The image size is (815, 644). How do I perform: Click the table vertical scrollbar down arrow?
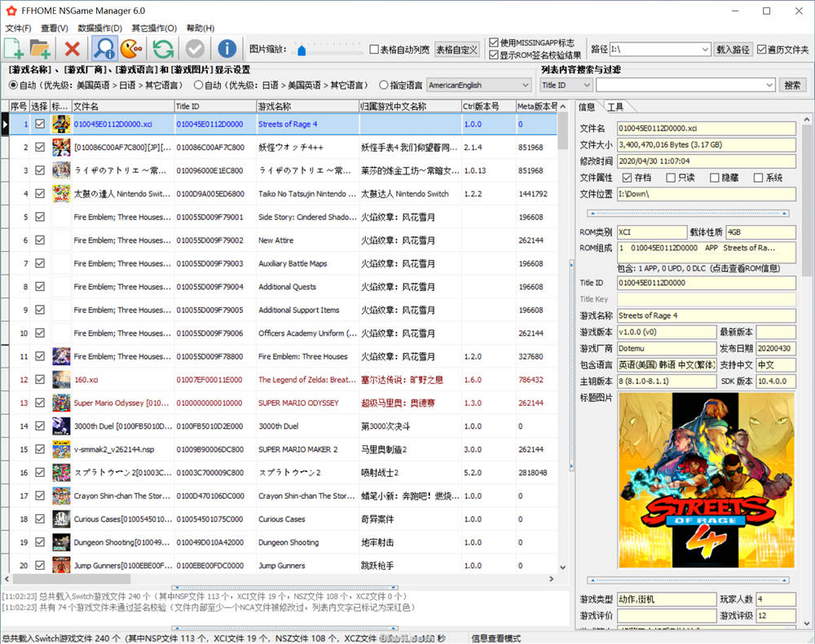click(x=563, y=567)
